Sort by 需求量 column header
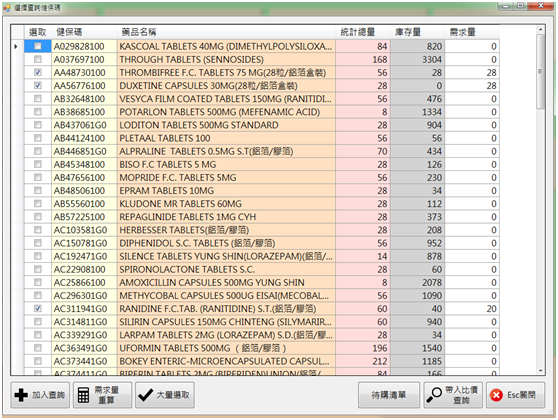This screenshot has height=420, width=558. click(472, 32)
